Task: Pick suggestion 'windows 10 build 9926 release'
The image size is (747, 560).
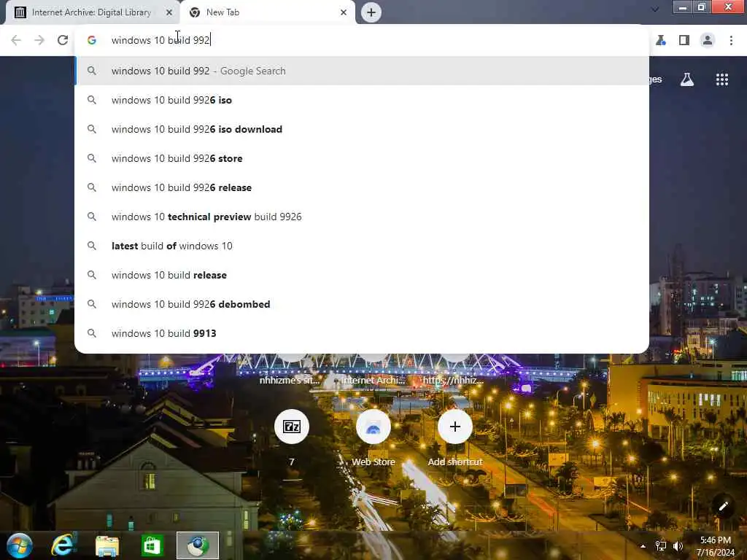Action: click(362, 187)
